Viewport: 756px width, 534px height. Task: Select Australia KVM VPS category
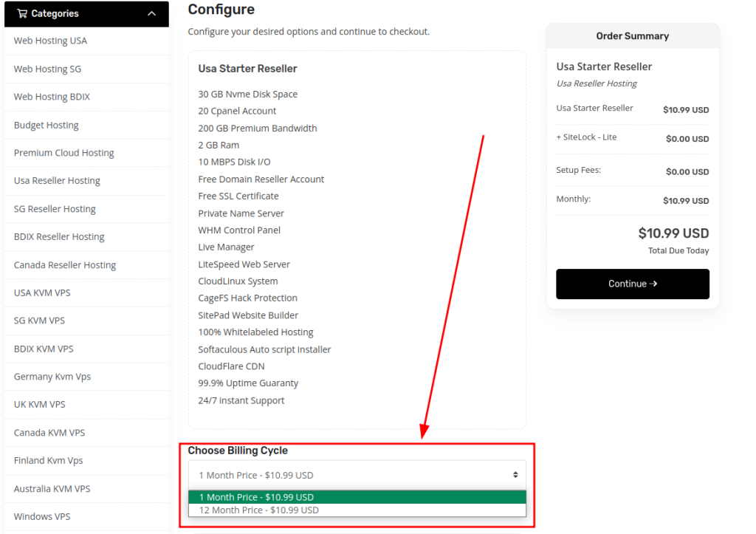[x=52, y=489]
